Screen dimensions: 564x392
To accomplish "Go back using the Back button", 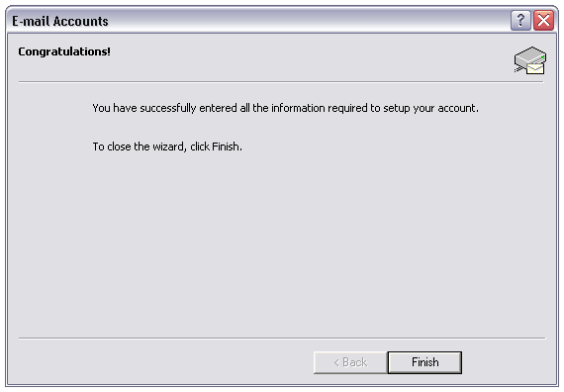I will tap(350, 362).
